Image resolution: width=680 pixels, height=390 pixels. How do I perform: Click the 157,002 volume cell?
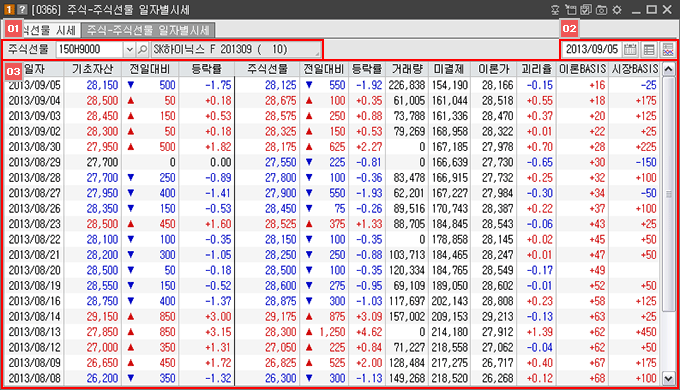pos(407,316)
